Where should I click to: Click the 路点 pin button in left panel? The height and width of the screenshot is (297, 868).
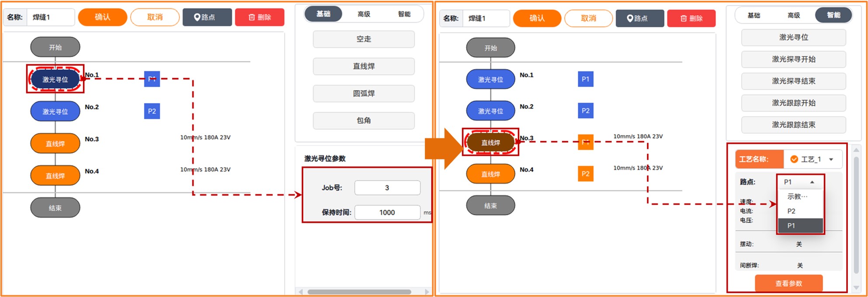coord(207,17)
